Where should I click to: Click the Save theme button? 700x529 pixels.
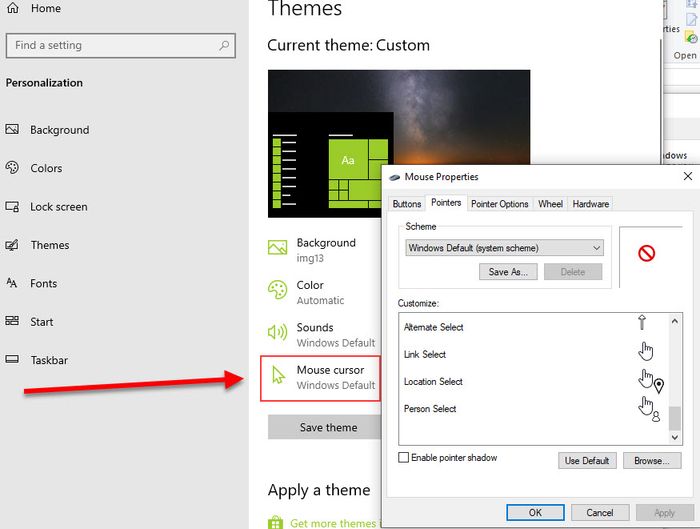click(x=325, y=427)
